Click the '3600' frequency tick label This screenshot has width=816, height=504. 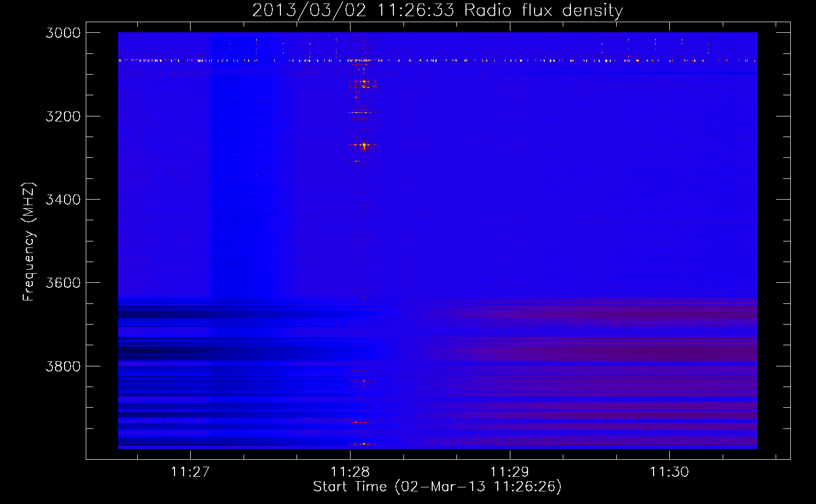[x=63, y=283]
